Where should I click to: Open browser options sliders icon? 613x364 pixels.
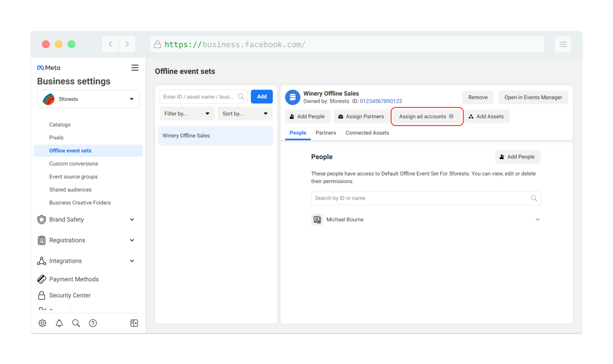click(x=563, y=44)
